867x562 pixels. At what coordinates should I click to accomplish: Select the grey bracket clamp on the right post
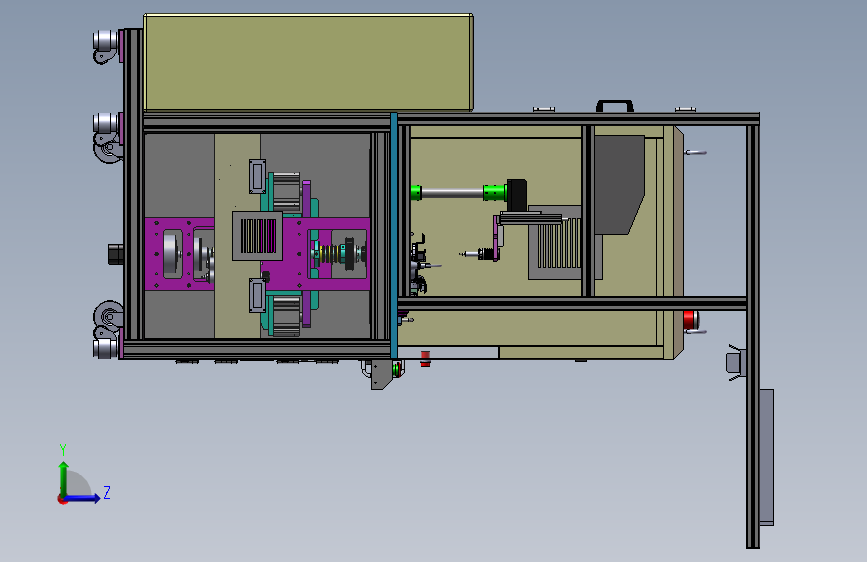tap(735, 363)
